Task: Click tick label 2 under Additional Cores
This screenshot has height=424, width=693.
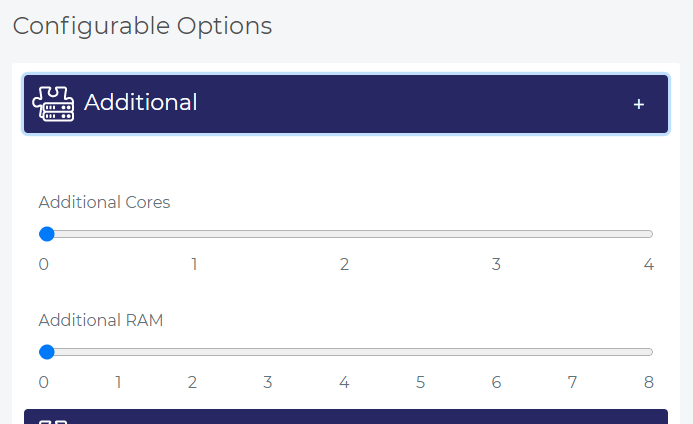Action: click(x=344, y=264)
